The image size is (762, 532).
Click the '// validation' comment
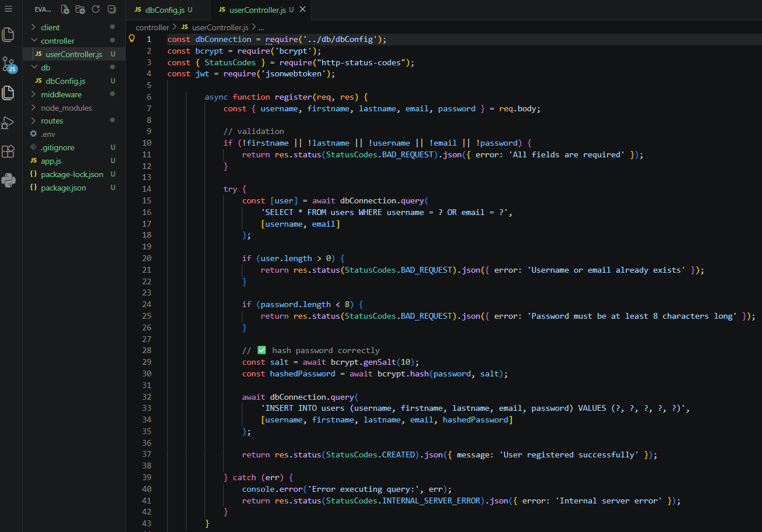[x=253, y=131]
